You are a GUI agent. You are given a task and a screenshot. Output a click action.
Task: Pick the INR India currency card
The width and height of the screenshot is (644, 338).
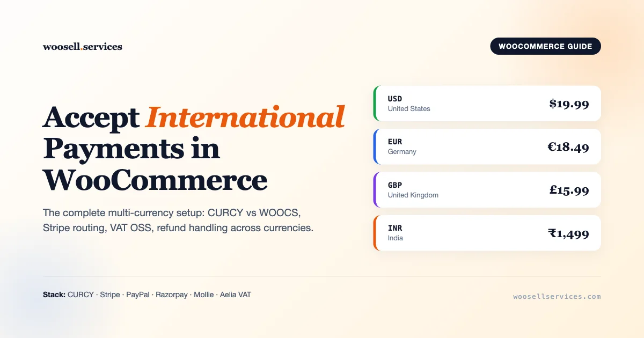pos(486,233)
